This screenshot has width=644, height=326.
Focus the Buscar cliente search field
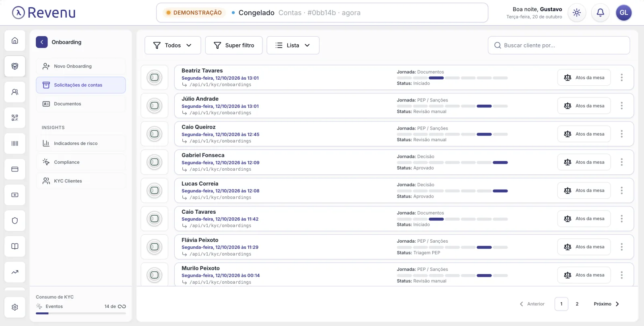click(559, 45)
